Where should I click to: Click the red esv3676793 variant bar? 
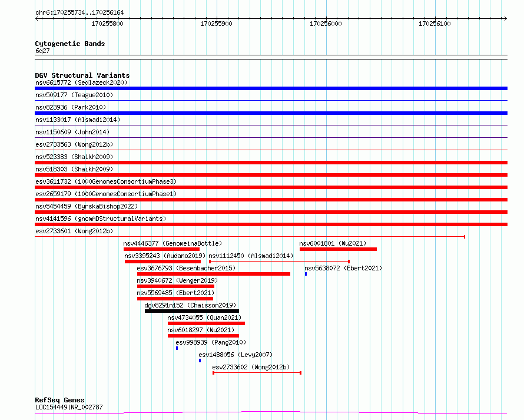[x=214, y=274]
